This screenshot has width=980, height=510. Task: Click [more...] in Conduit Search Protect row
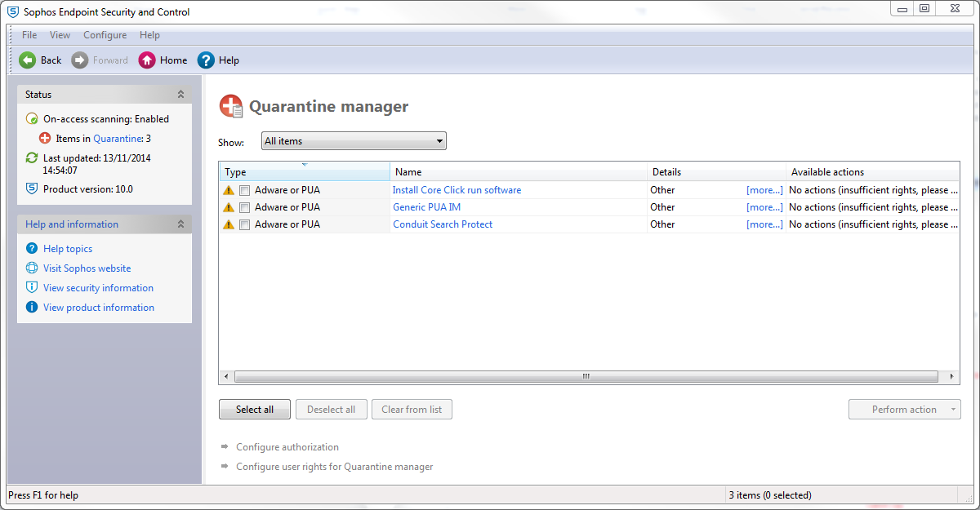pos(764,224)
